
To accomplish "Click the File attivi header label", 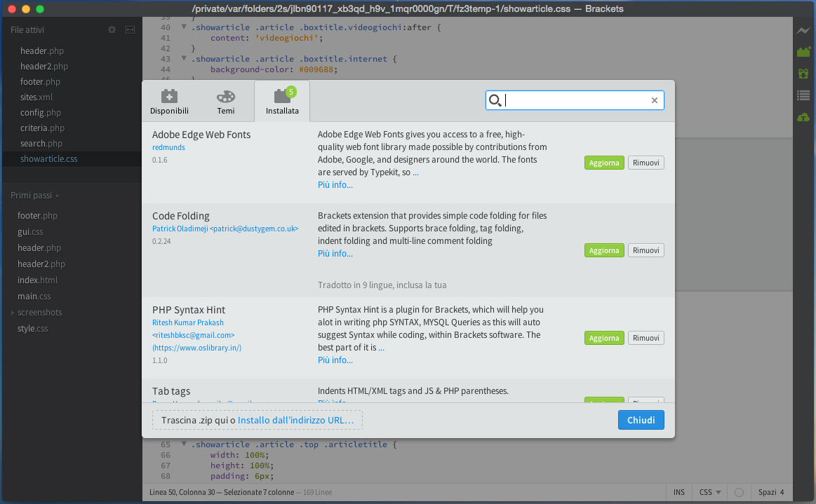I will 27,30.
